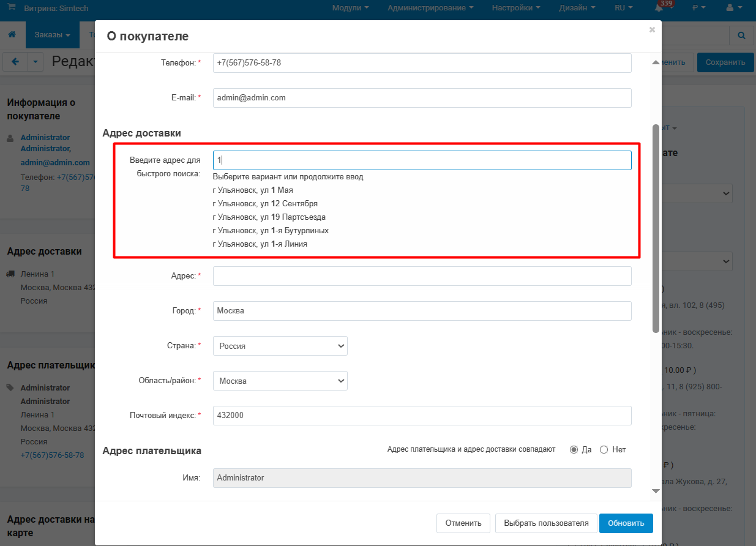Click the back arrow button

click(15, 62)
